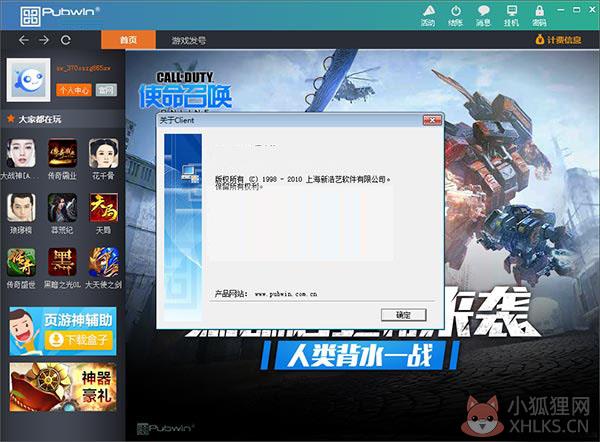600x442 pixels.
Task: Switch to the 首页 tab
Action: point(128,40)
